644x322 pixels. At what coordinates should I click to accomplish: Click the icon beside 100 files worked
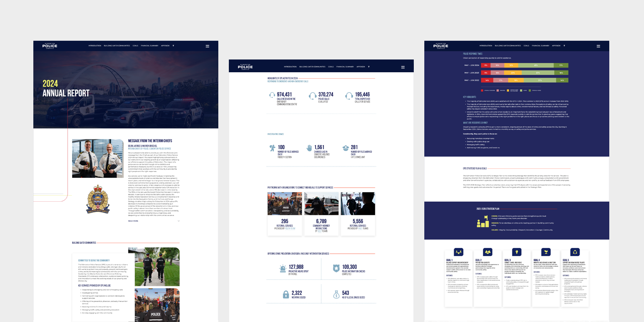point(273,148)
